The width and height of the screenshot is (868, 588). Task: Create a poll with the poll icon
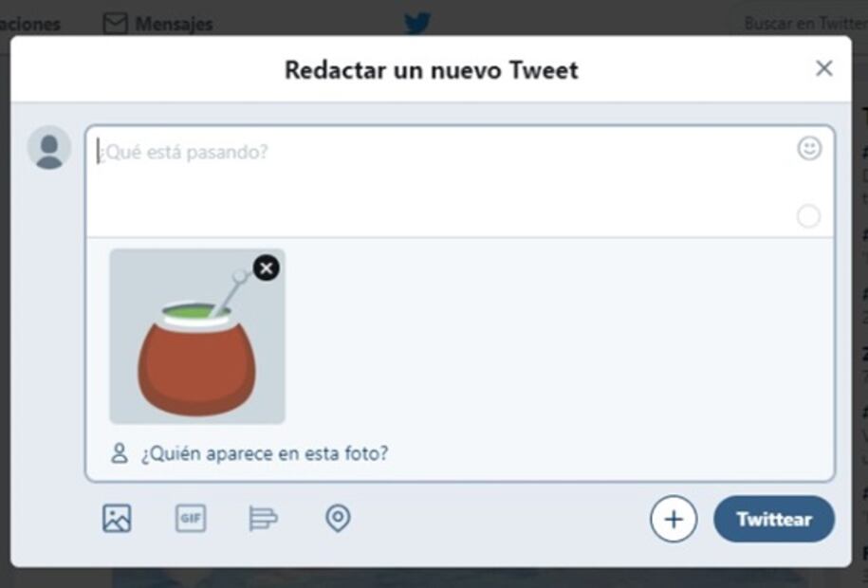pyautogui.click(x=264, y=518)
